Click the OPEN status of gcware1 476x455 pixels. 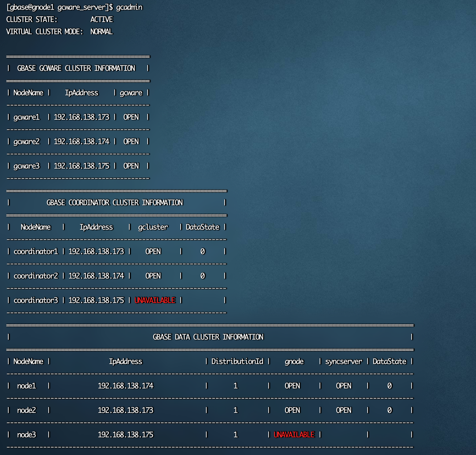(x=131, y=117)
